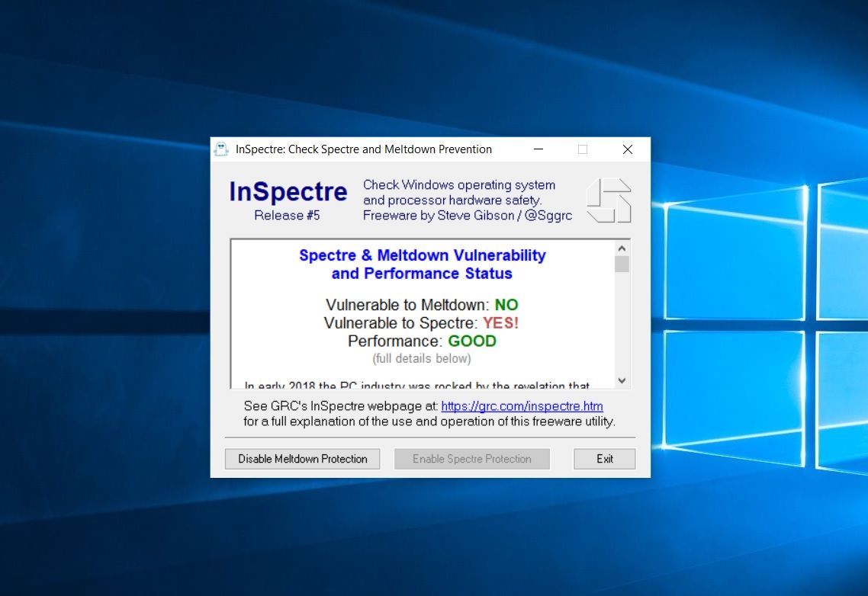
Task: Select the InSpectre wordmark logo
Action: (x=288, y=191)
